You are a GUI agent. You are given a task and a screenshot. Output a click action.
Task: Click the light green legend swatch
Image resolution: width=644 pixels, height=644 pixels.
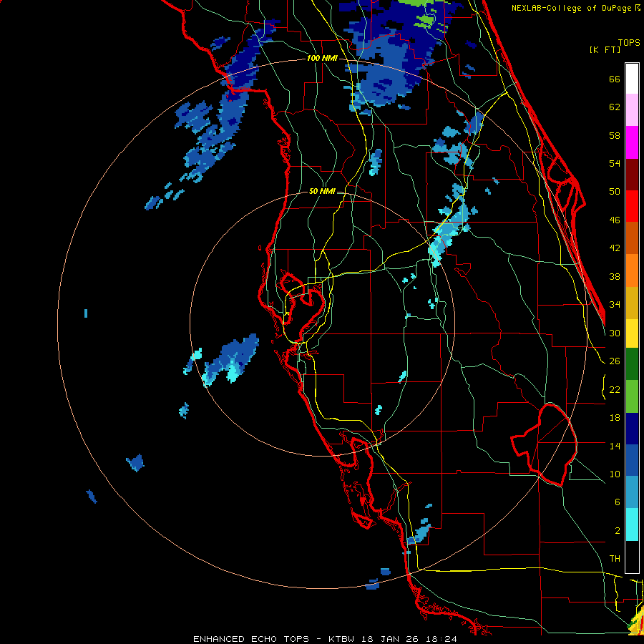click(632, 396)
